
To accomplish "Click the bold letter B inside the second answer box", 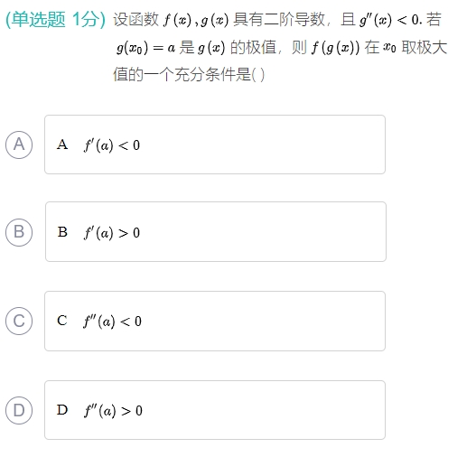I will tap(62, 232).
